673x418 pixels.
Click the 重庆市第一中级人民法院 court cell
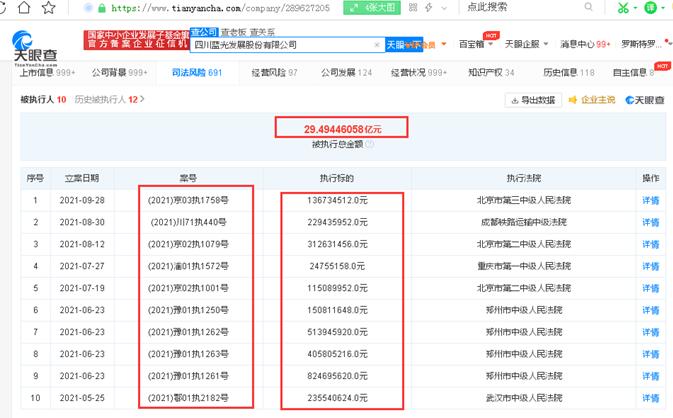pos(524,266)
